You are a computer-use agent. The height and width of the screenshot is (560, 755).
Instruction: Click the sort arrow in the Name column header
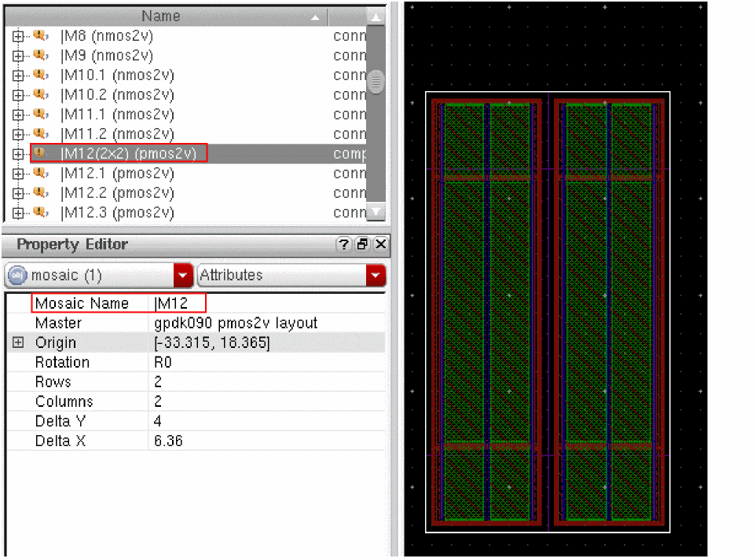coord(315,16)
